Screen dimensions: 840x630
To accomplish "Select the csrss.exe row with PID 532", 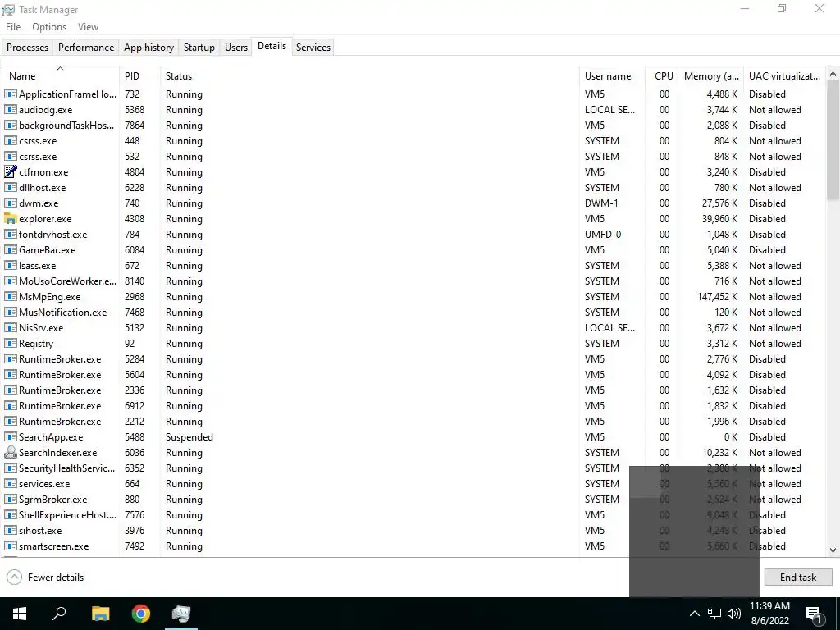I will [413, 157].
